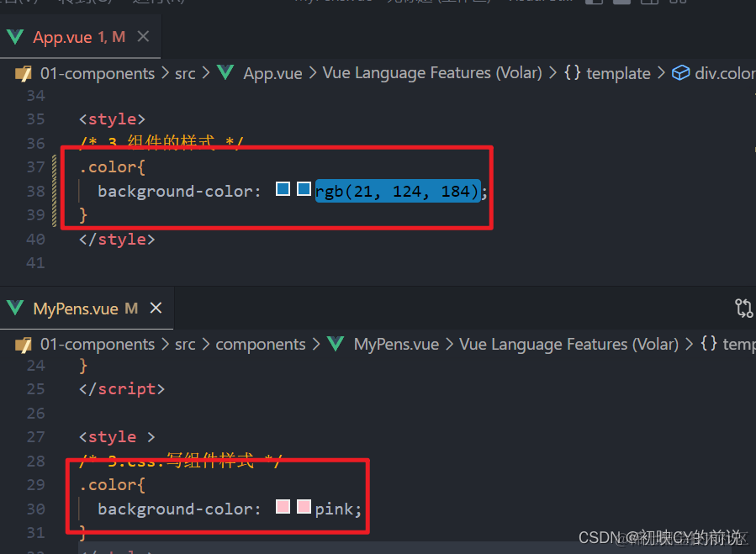Open the compare changes icon in lower editor

743,308
